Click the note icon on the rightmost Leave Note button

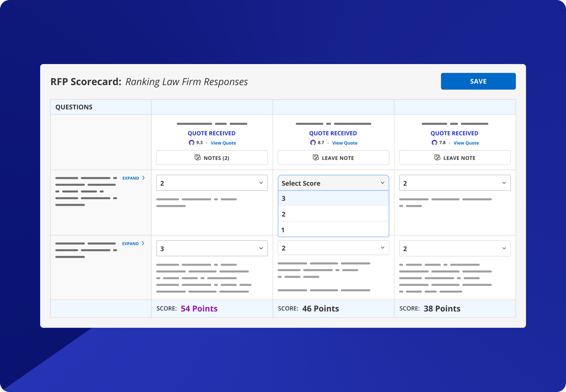coord(437,157)
